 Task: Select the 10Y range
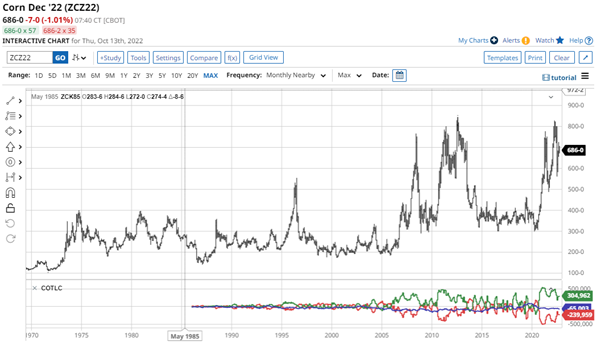[176, 76]
